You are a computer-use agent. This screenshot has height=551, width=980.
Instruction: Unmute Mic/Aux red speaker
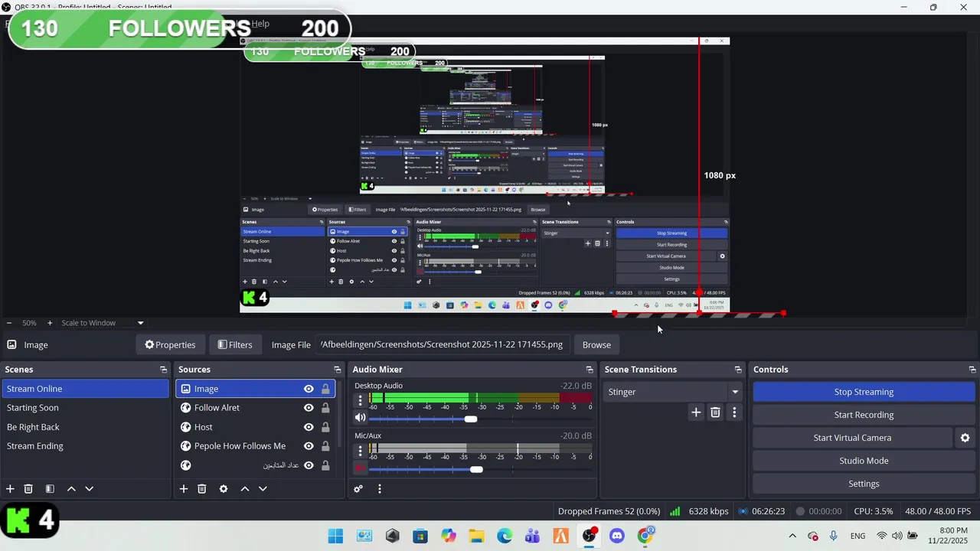click(x=360, y=468)
